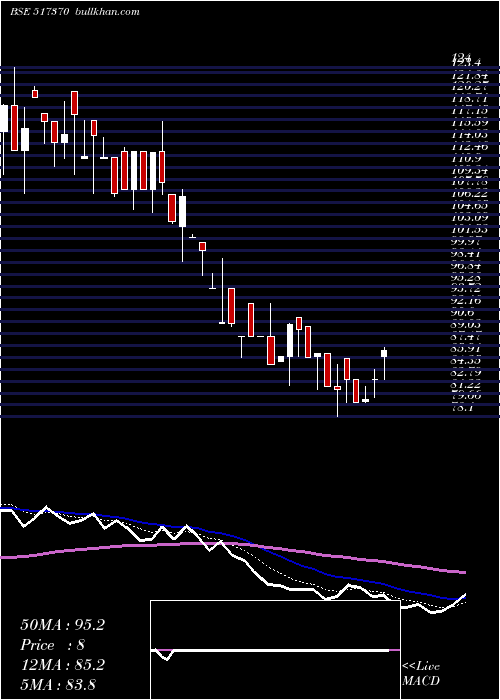Click the 112.46 price axis label
This screenshot has width=500, height=700.
coord(469,147)
